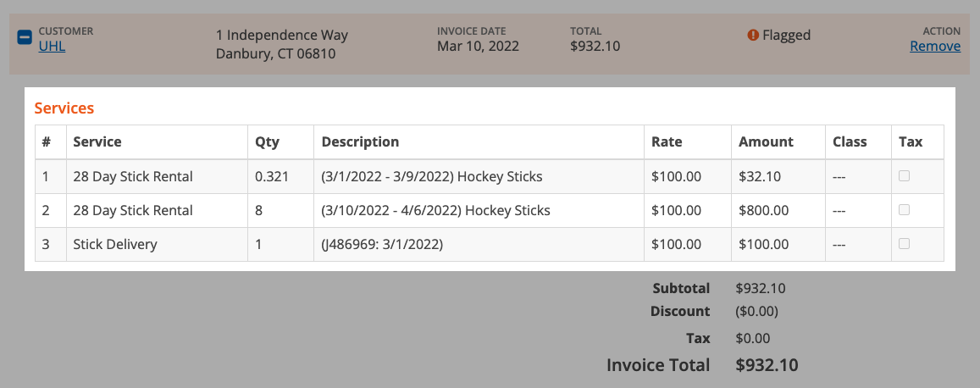Select the $800.00 amount cell
The image size is (980, 388).
pyautogui.click(x=764, y=211)
